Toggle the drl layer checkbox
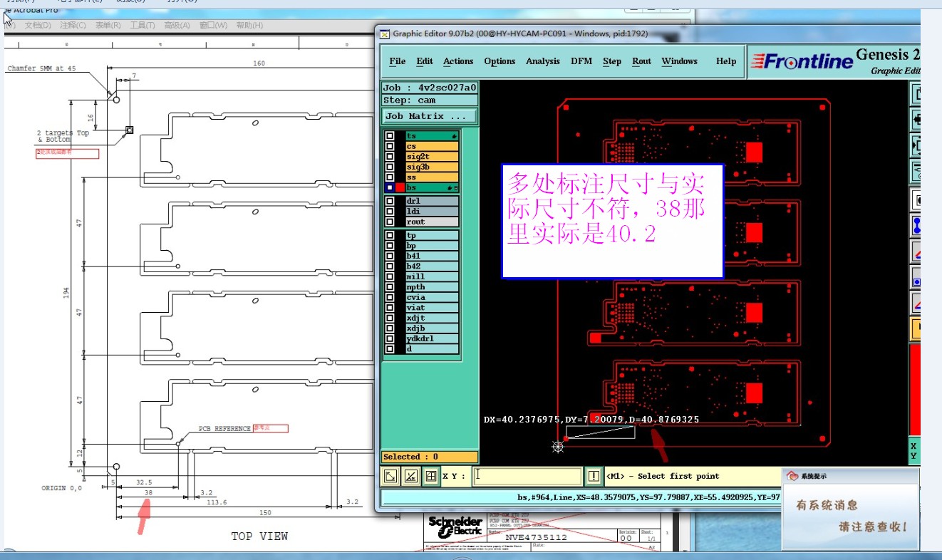The width and height of the screenshot is (942, 560). click(390, 202)
